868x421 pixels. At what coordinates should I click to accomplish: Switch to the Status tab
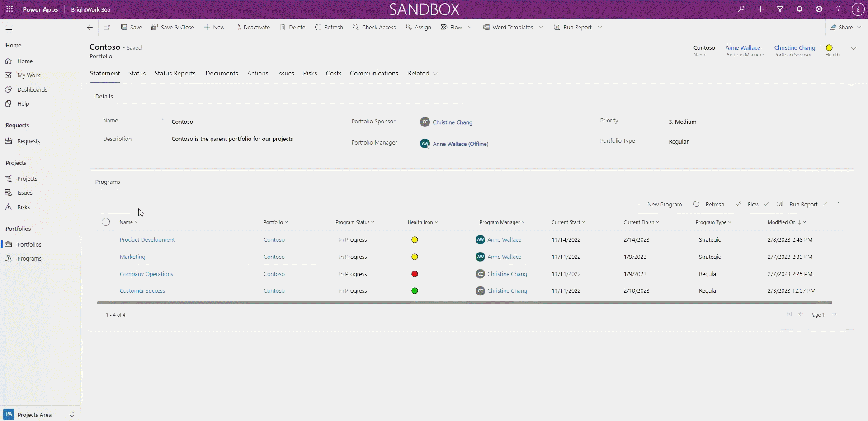tap(137, 74)
